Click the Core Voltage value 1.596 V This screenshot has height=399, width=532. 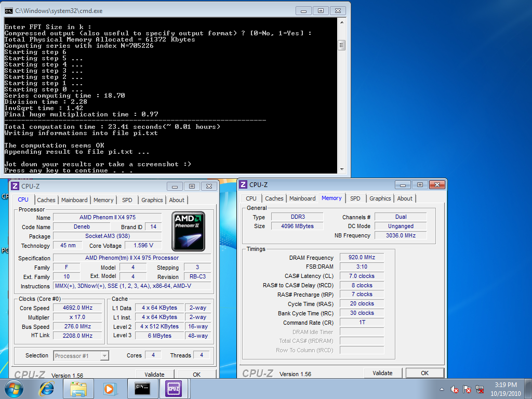pos(143,245)
